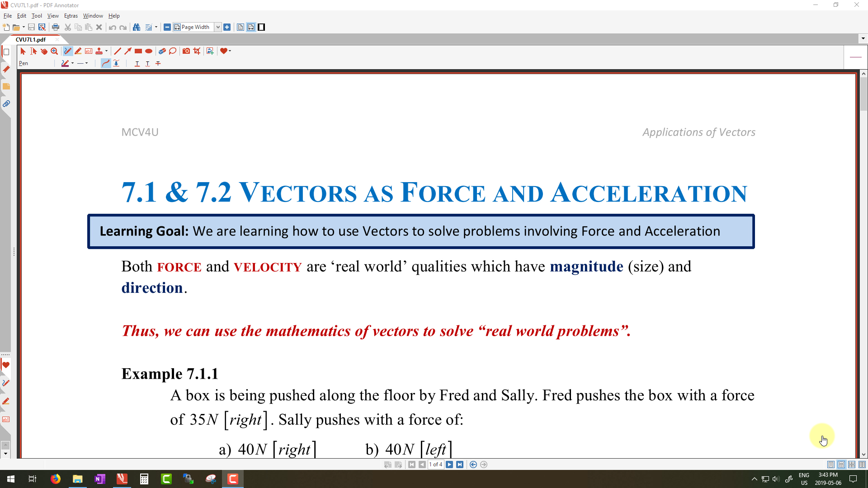Image resolution: width=868 pixels, height=488 pixels.
Task: Toggle full screen view mode
Action: point(261,27)
